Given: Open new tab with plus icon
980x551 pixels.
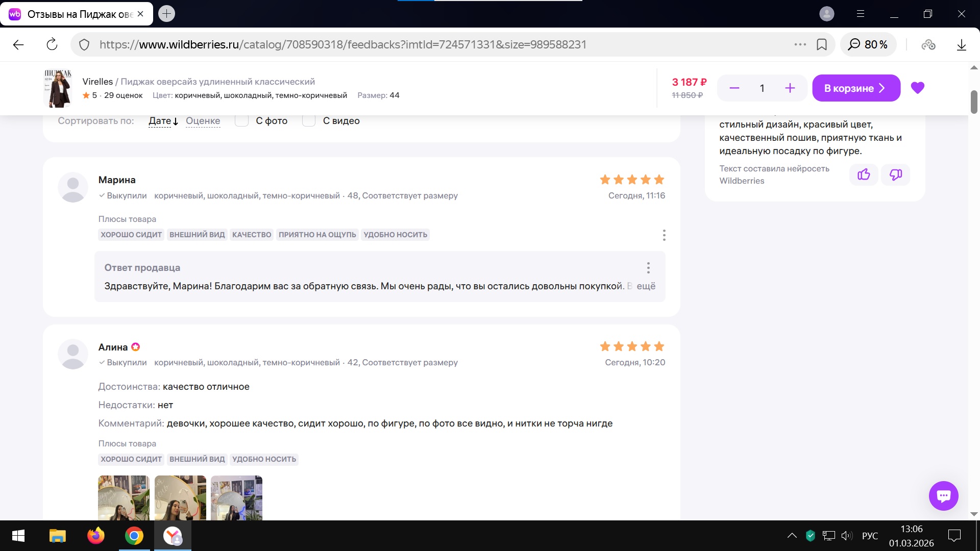Looking at the screenshot, I should tap(166, 14).
